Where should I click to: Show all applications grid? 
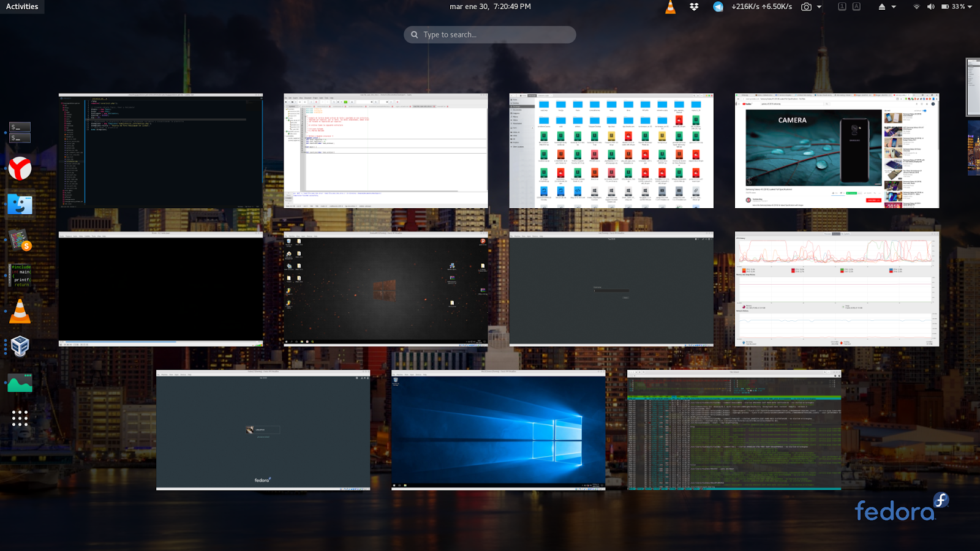(20, 418)
